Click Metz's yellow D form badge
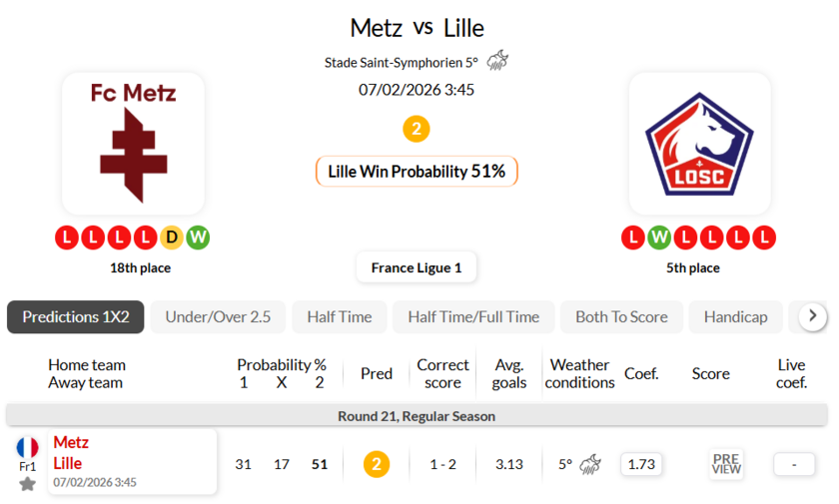 [172, 238]
